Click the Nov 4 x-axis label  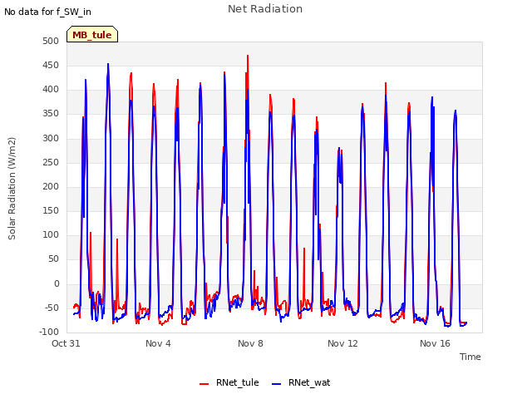click(x=158, y=343)
